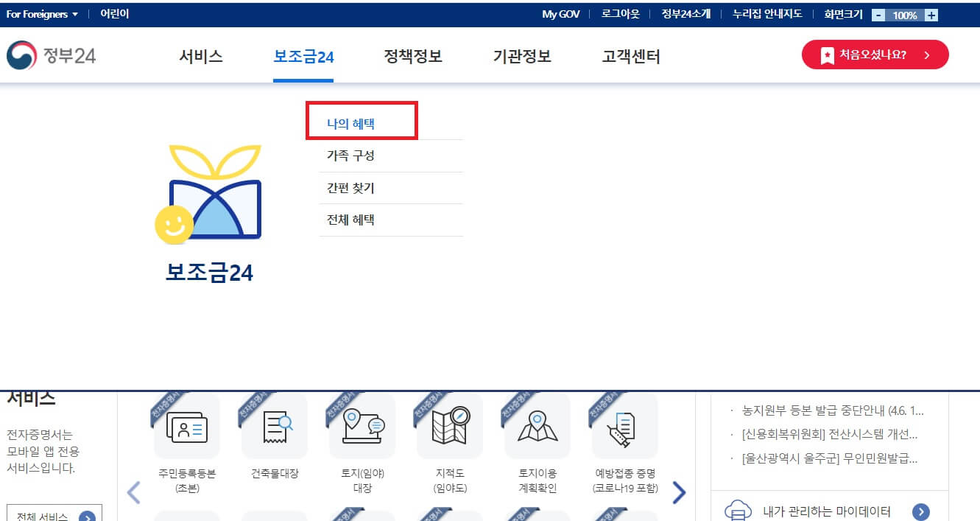Click the 보조금24 gift box illustration
This screenshot has height=521, width=980.
pyautogui.click(x=209, y=194)
